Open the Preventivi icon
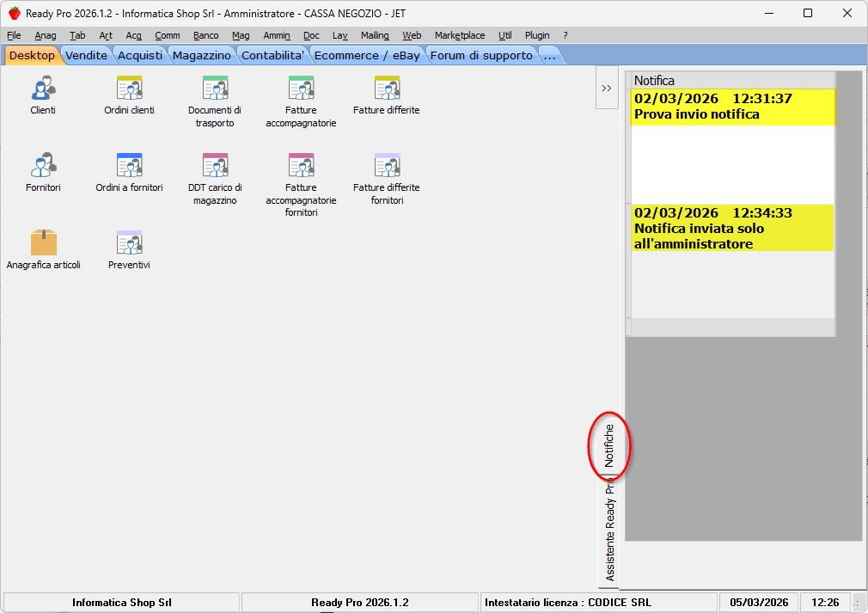This screenshot has height=613, width=868. tap(129, 243)
